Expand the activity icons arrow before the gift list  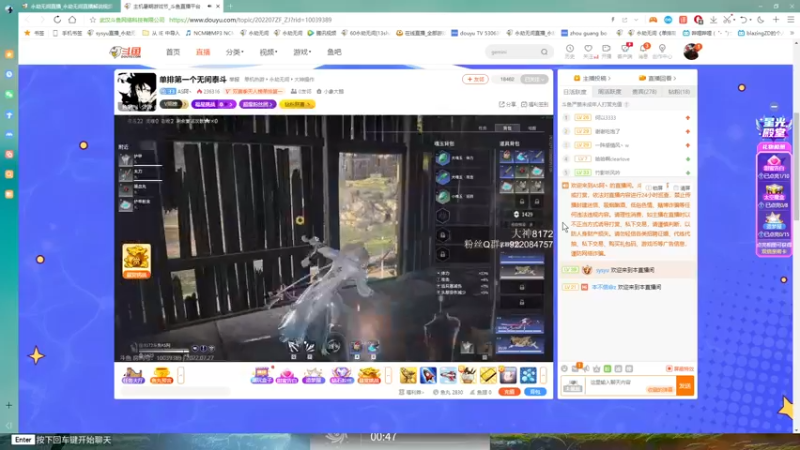388,376
